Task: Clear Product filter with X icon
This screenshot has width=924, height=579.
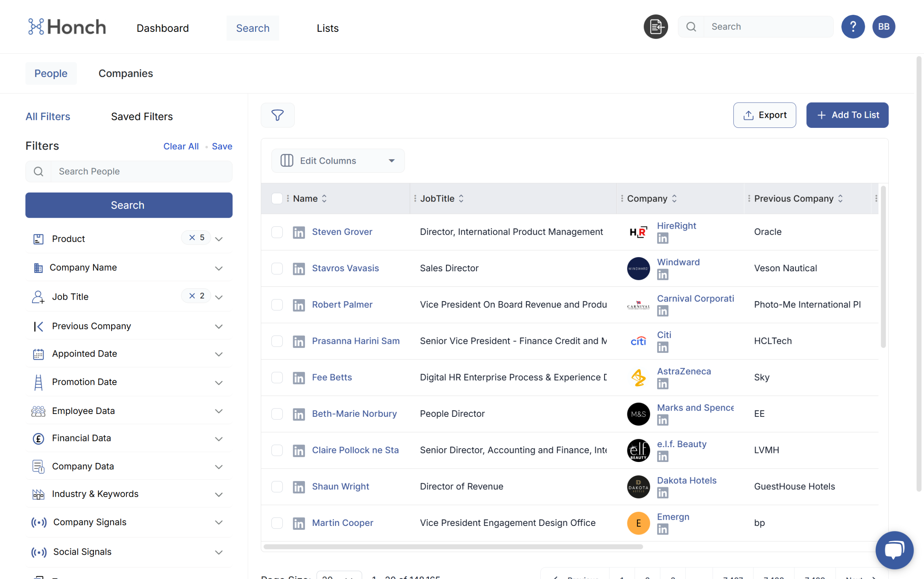Action: coord(192,238)
